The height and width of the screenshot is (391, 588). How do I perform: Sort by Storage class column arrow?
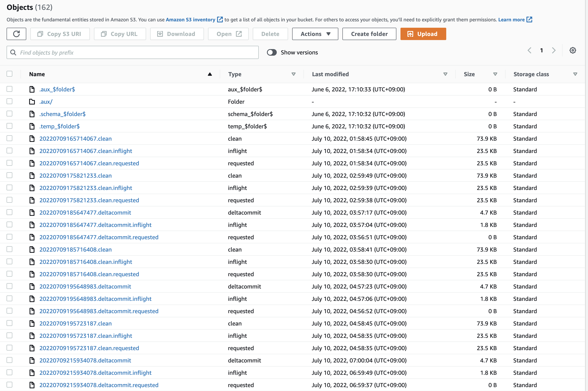575,74
